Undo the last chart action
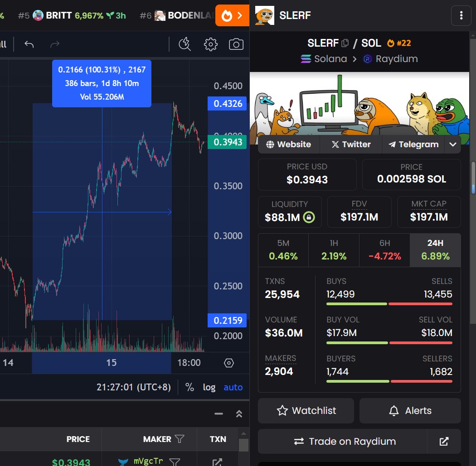Screen dimensions: 476x466 [29, 44]
